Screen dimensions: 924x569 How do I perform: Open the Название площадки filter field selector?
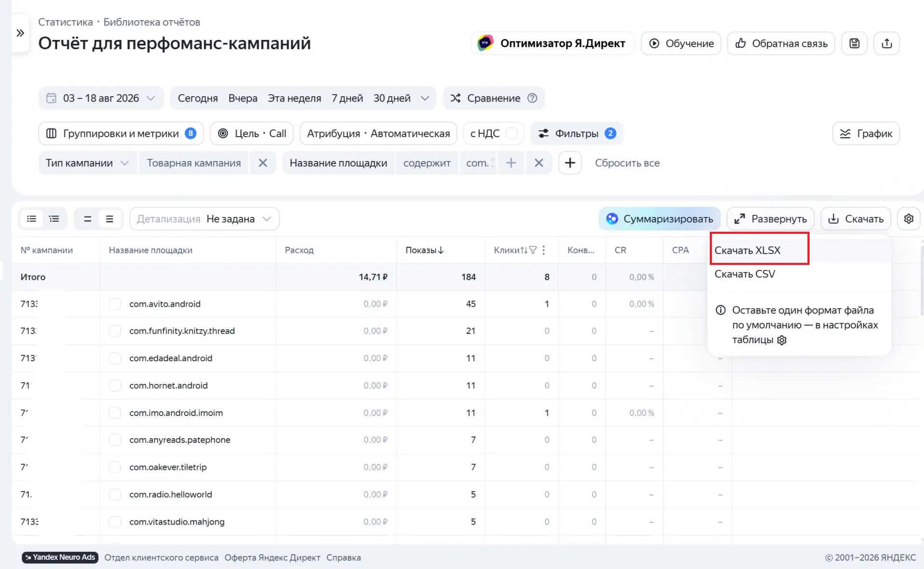click(338, 163)
